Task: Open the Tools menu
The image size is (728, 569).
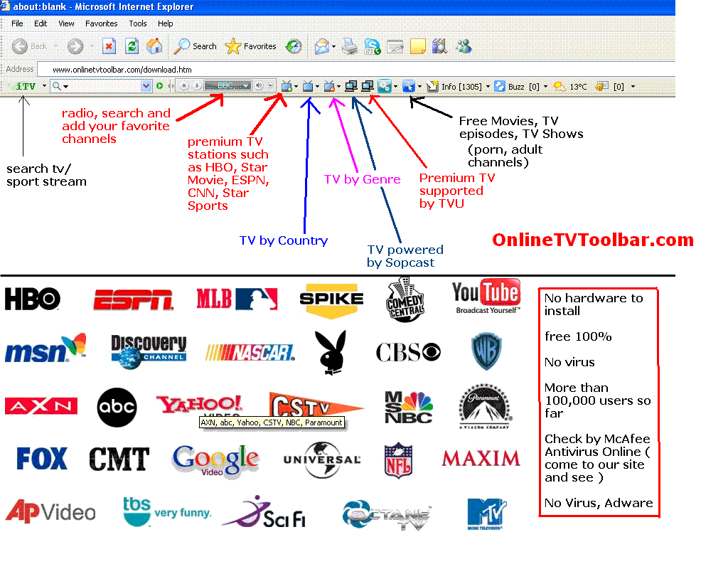Action: pos(137,23)
